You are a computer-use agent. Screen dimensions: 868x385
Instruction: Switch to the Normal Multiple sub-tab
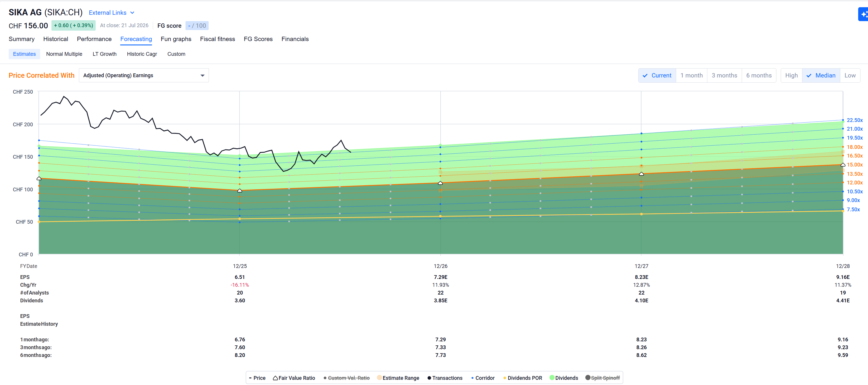coord(64,54)
